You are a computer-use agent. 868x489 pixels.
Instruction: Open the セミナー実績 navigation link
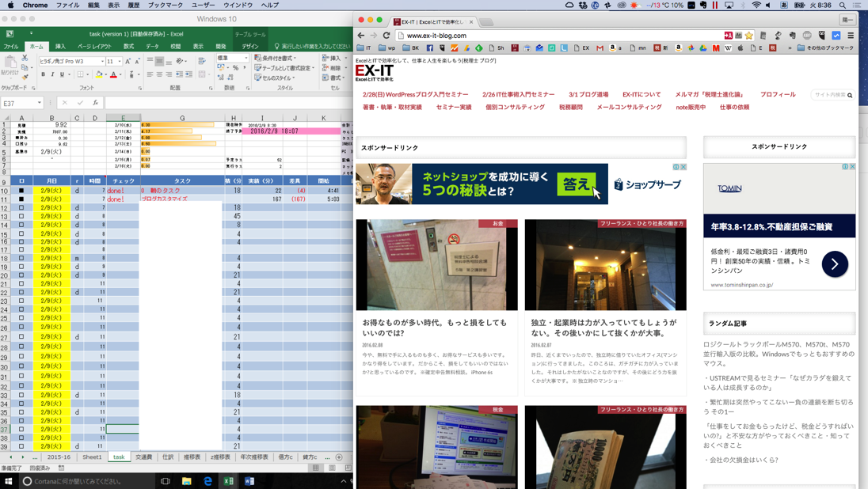pyautogui.click(x=453, y=108)
